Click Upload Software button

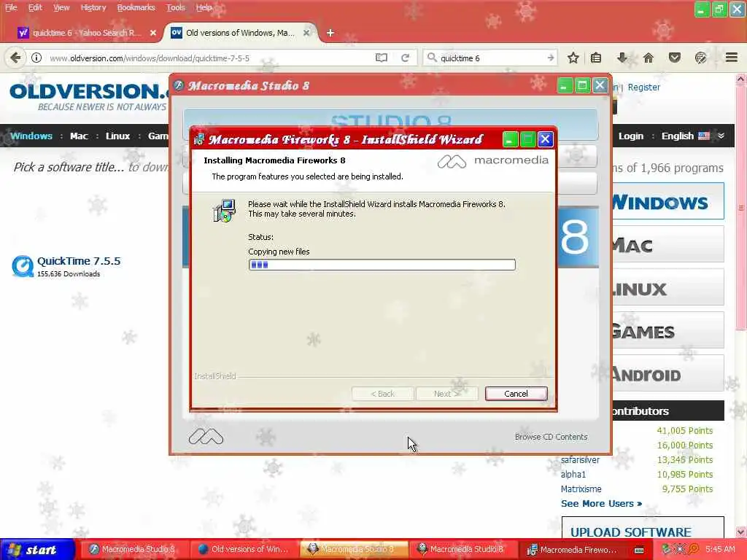[x=643, y=529]
